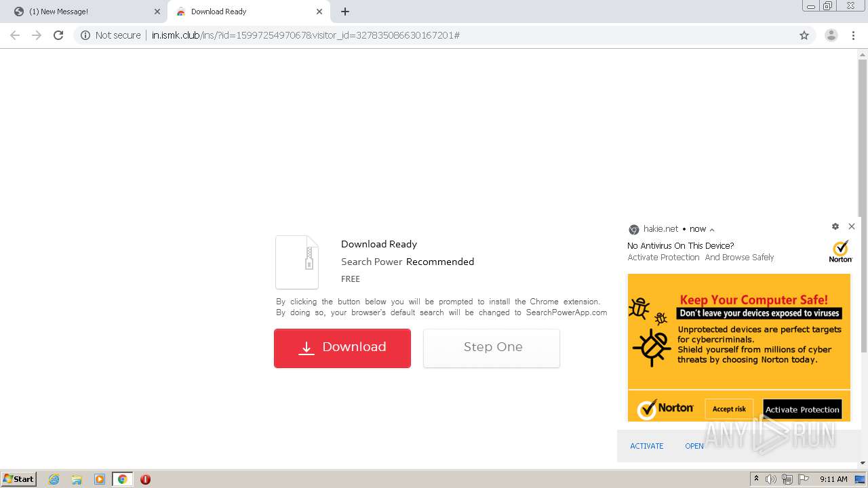The width and height of the screenshot is (868, 488).
Task: Click 'Activate Protection And Browse Safely' line
Action: 701,258
